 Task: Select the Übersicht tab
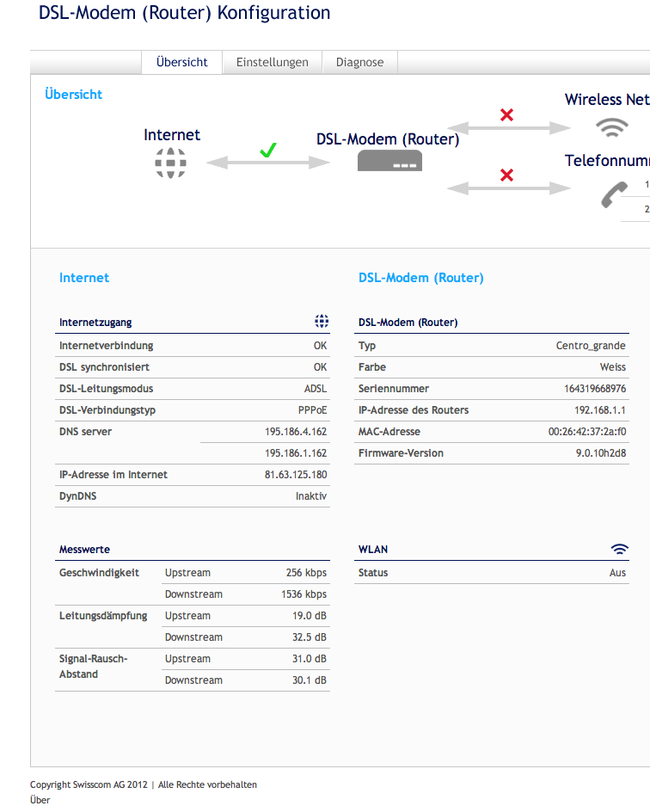[181, 62]
